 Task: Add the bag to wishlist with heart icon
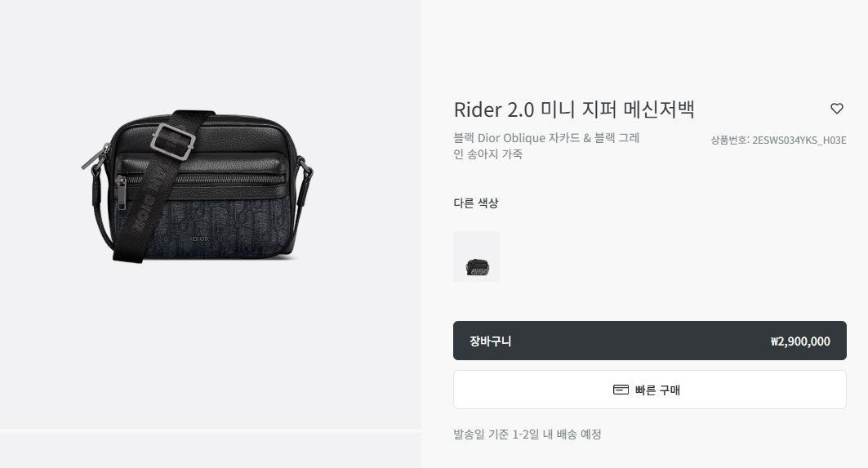tap(836, 109)
